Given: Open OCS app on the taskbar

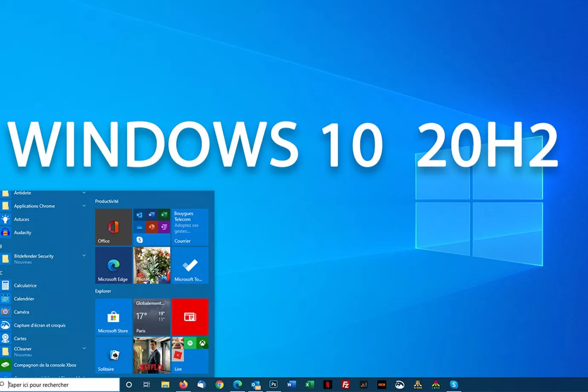Looking at the screenshot, I should click(382, 385).
